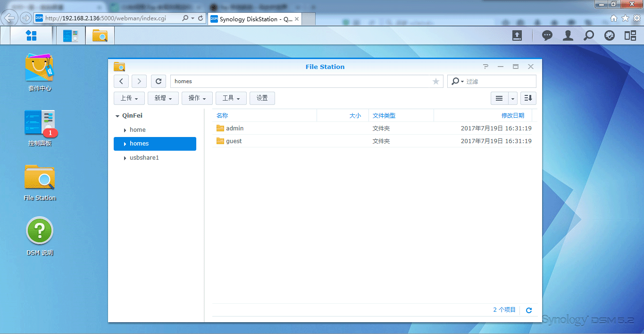644x334 pixels.
Task: Toggle the file list sort order button
Action: tap(528, 98)
